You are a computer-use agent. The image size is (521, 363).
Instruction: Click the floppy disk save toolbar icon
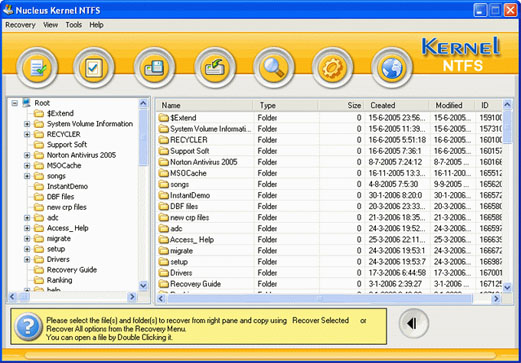154,68
